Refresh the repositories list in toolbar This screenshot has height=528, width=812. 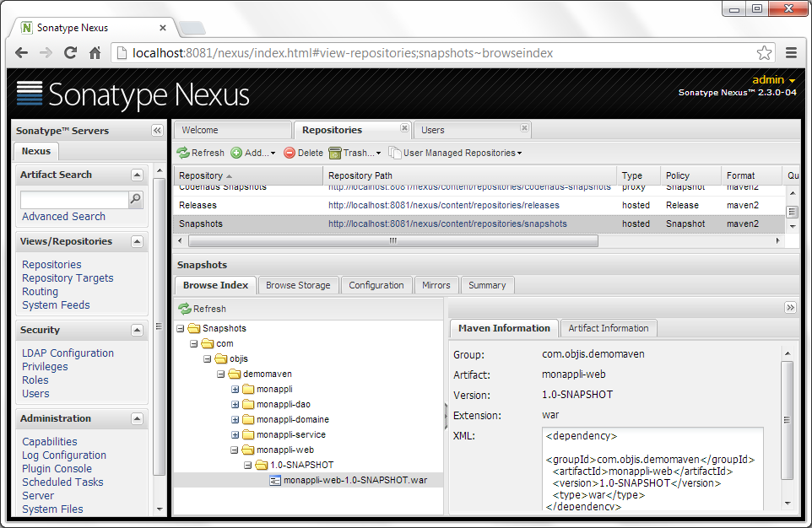[200, 153]
